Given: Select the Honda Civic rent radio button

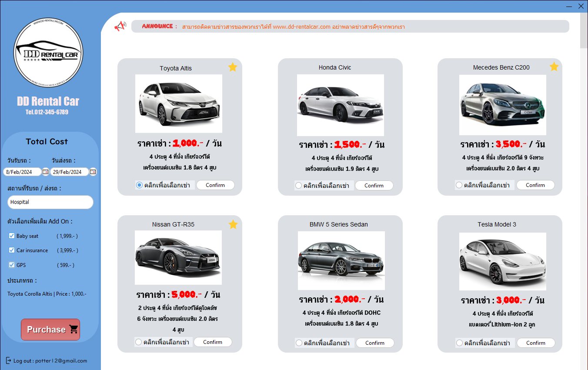Looking at the screenshot, I should tap(298, 186).
